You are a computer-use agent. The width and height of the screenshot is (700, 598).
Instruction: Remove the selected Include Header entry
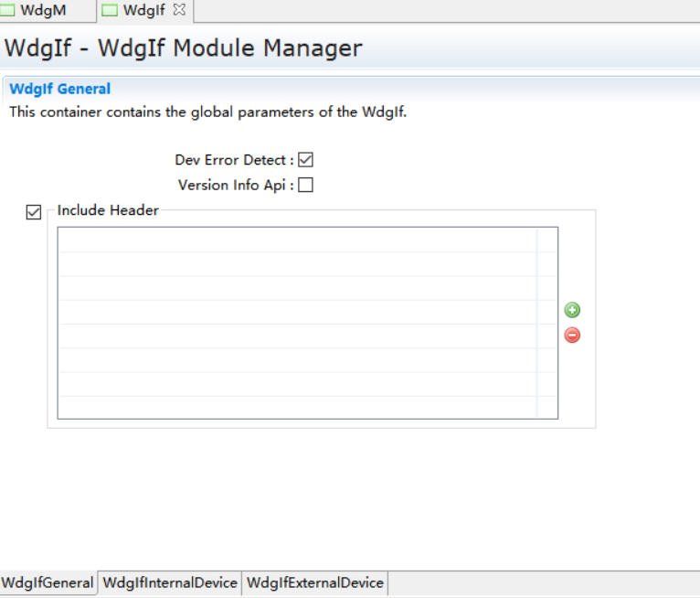(573, 335)
